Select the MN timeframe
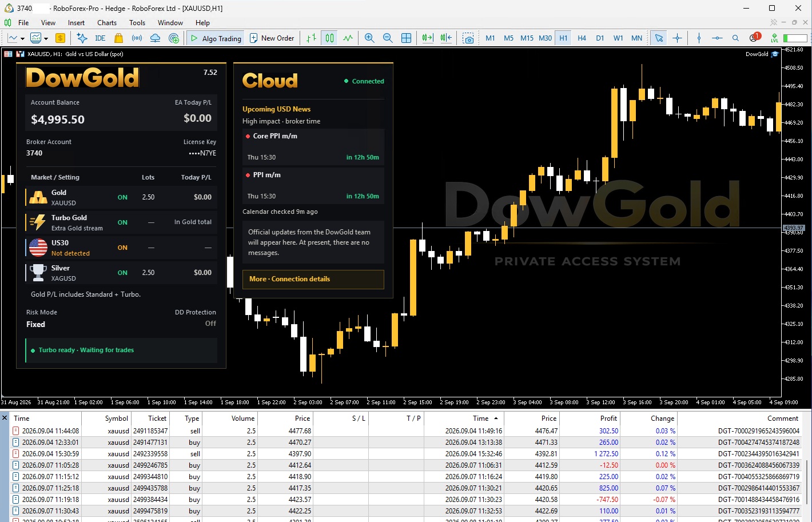 click(x=636, y=38)
